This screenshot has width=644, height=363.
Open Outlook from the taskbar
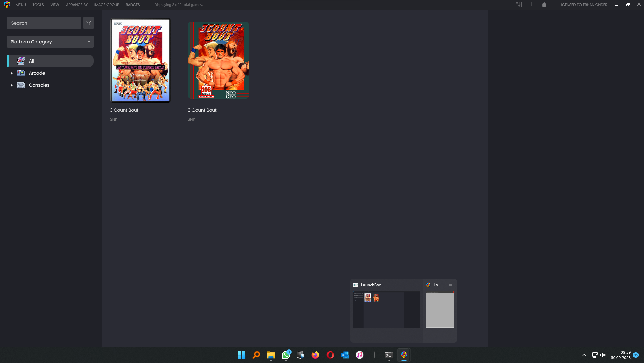pos(345,355)
